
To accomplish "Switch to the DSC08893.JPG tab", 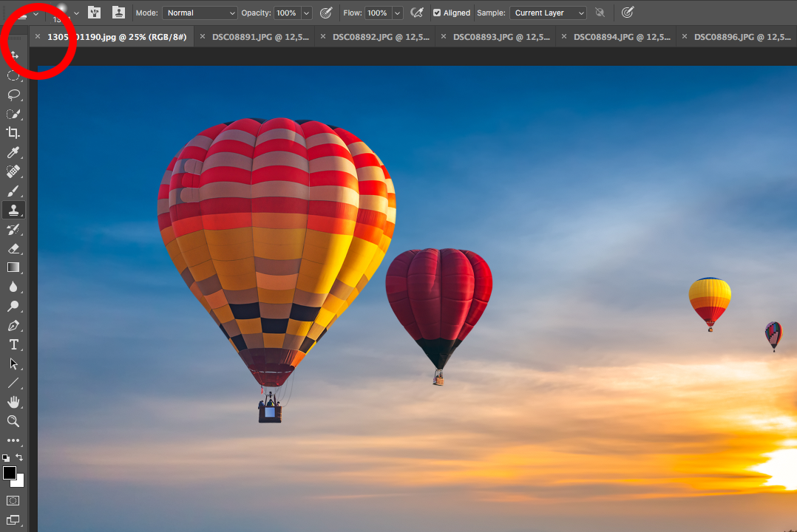I will (501, 36).
